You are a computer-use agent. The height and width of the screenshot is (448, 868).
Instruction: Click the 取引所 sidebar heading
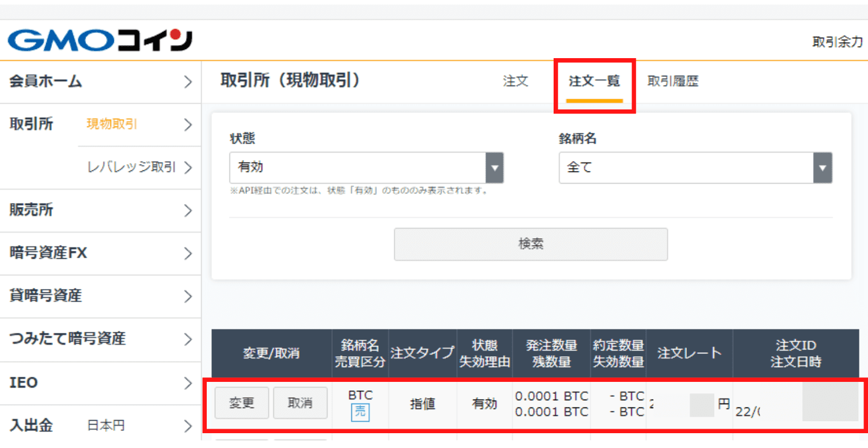[31, 124]
